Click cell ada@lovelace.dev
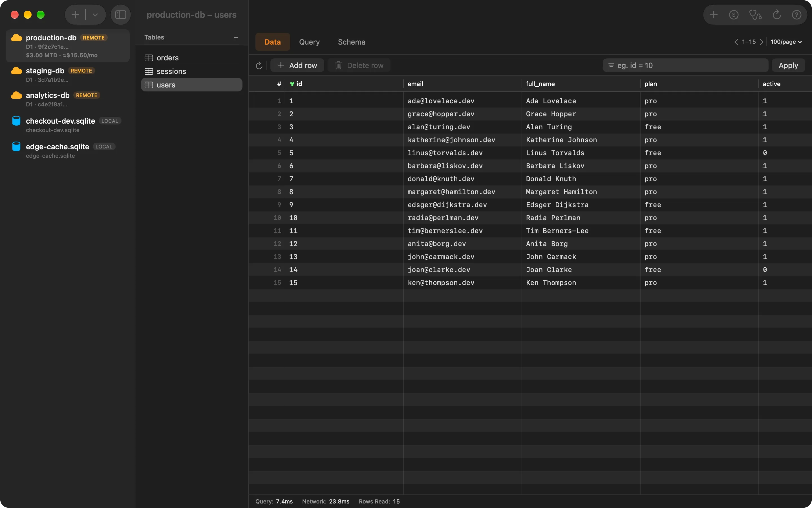 (462, 101)
